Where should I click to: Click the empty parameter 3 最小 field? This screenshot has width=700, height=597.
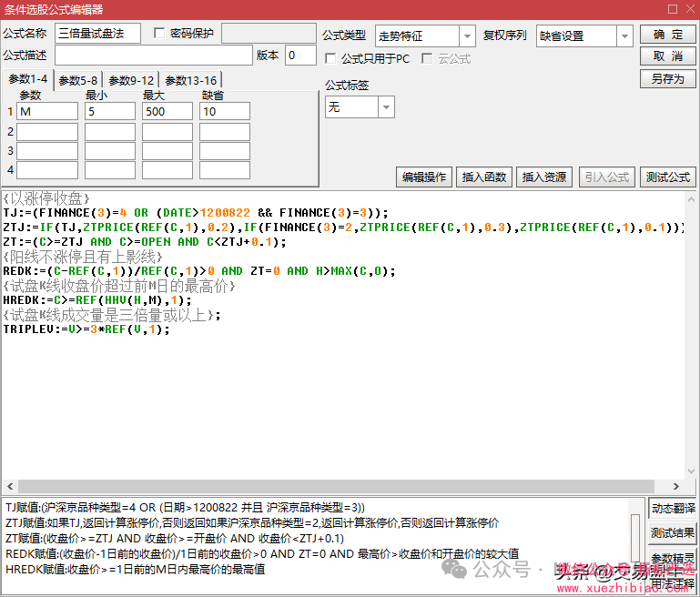[110, 151]
